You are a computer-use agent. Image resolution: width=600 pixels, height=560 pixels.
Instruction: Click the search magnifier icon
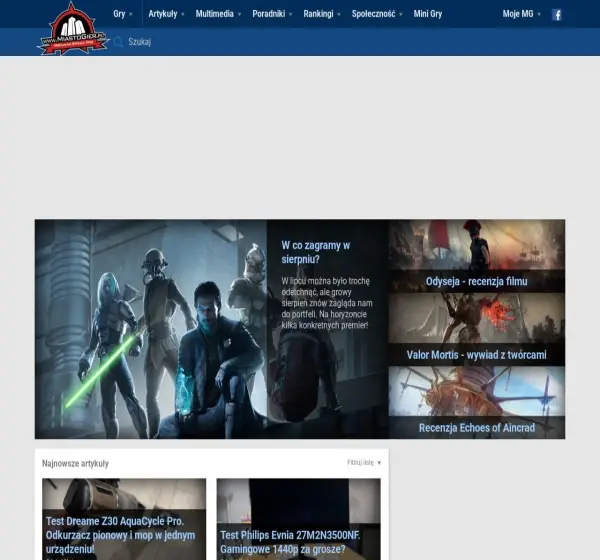pyautogui.click(x=118, y=42)
